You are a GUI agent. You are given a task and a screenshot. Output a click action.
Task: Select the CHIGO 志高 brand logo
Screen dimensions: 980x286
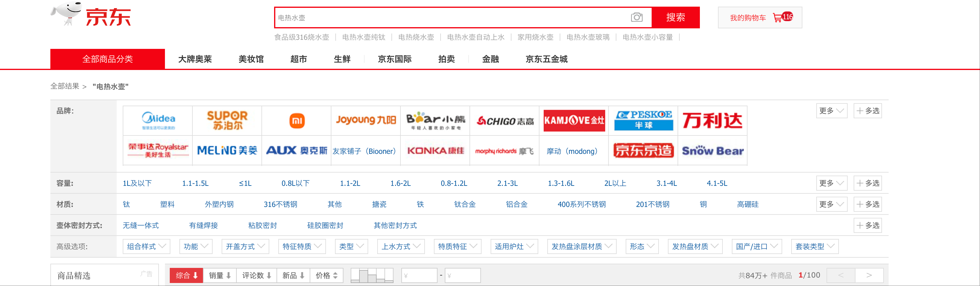[505, 121]
